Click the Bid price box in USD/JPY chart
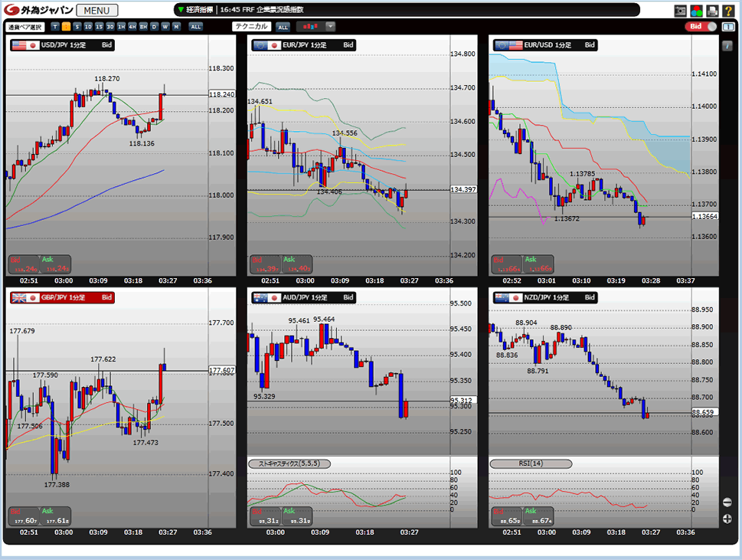 [25, 264]
